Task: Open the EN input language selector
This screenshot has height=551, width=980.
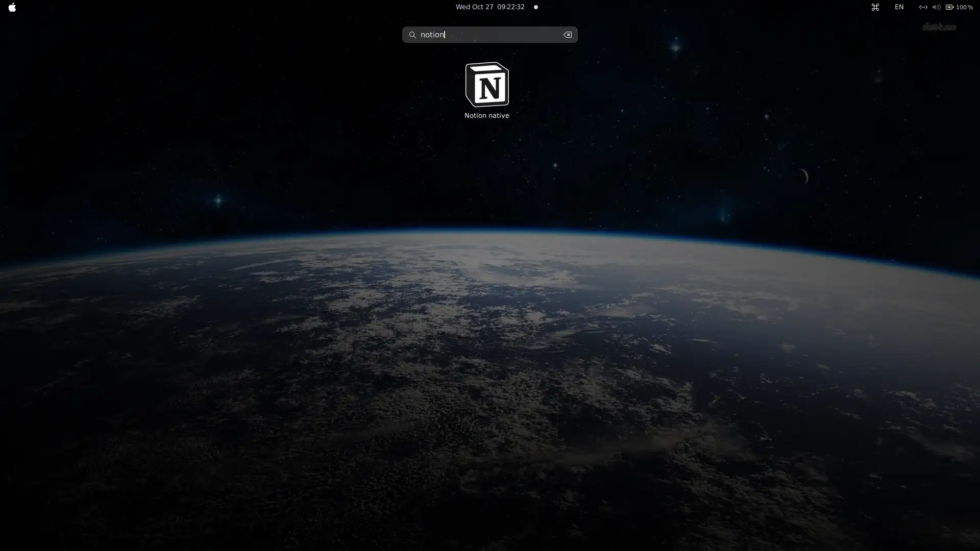Action: click(x=899, y=7)
